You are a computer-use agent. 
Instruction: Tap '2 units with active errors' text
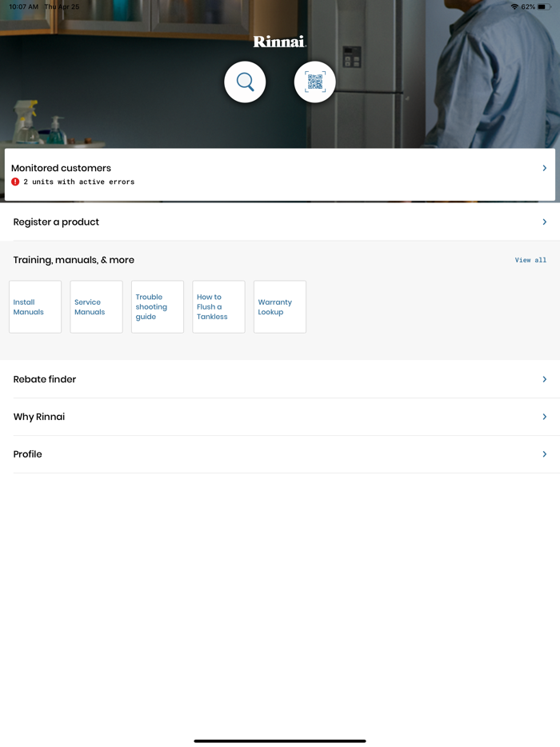[79, 182]
